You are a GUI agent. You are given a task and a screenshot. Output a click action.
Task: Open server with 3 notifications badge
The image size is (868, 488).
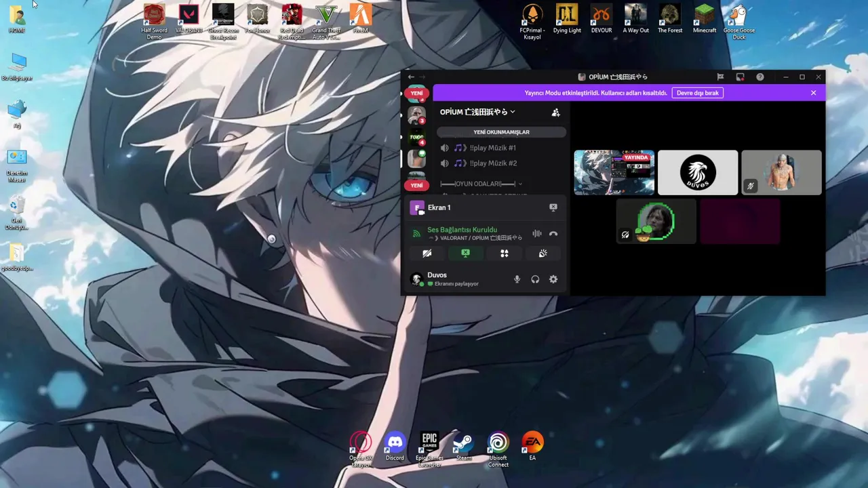coord(416,115)
